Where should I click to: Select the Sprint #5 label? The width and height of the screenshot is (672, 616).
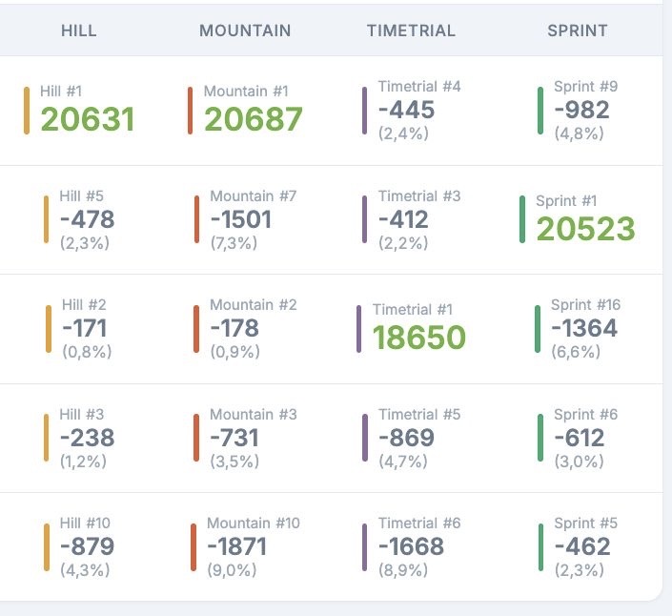point(585,524)
